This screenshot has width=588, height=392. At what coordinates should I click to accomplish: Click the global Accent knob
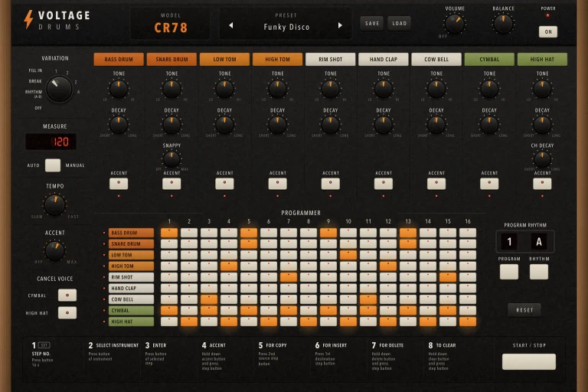pyautogui.click(x=55, y=251)
